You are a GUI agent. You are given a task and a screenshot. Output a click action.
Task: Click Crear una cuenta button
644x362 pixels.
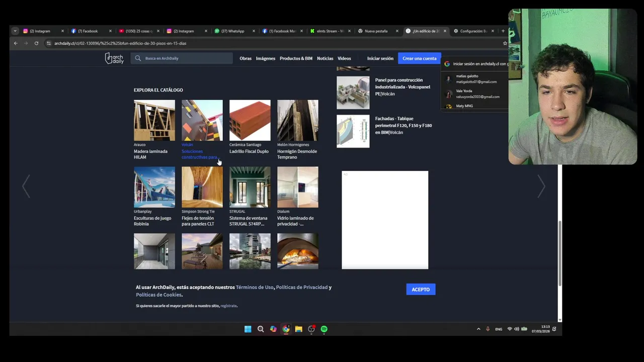[x=420, y=58]
